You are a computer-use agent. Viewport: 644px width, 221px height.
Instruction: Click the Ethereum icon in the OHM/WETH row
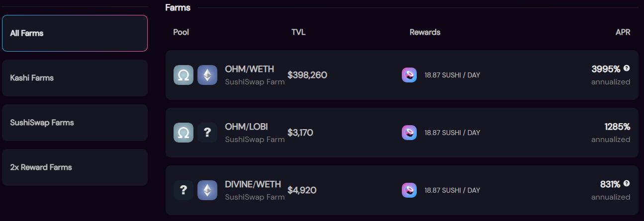click(207, 75)
